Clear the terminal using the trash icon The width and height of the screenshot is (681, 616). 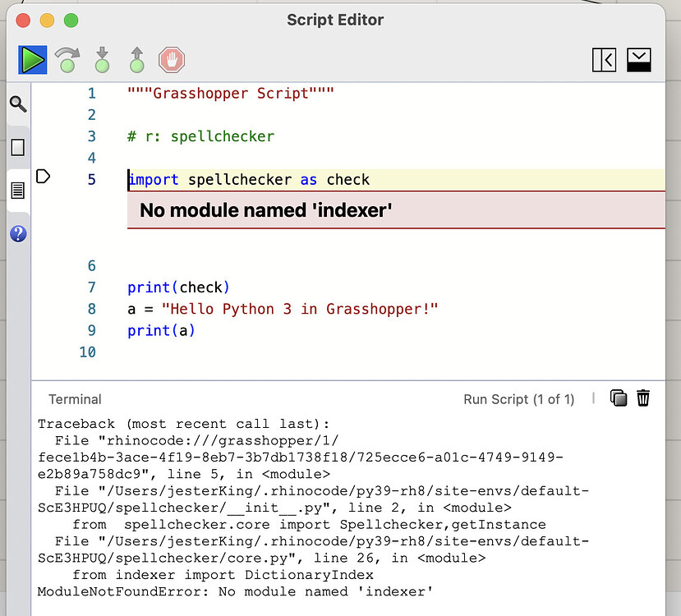point(643,398)
